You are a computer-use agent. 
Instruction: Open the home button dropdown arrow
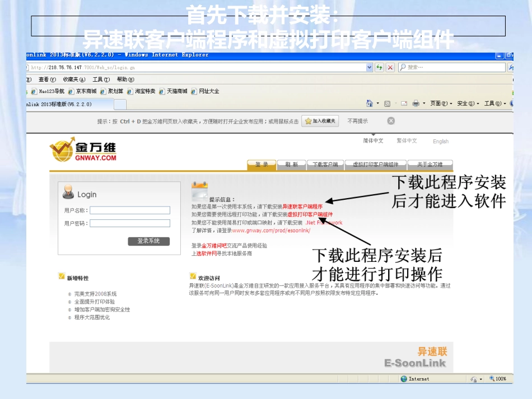click(x=377, y=104)
